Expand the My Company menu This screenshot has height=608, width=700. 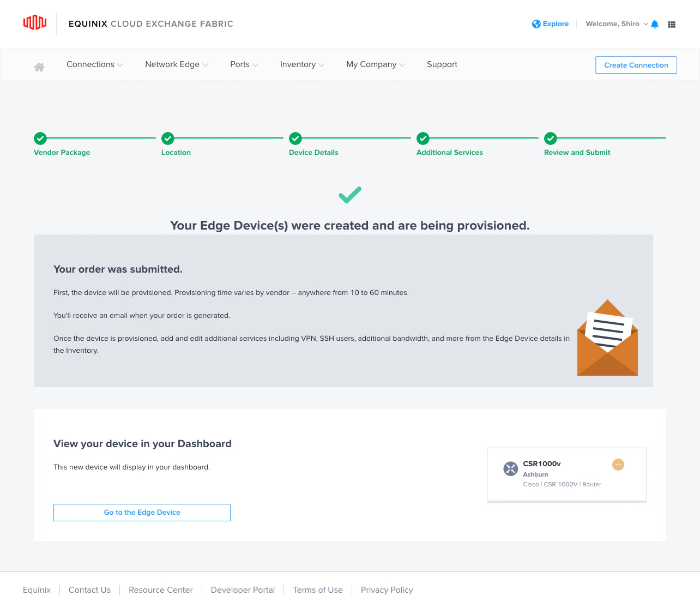(376, 64)
